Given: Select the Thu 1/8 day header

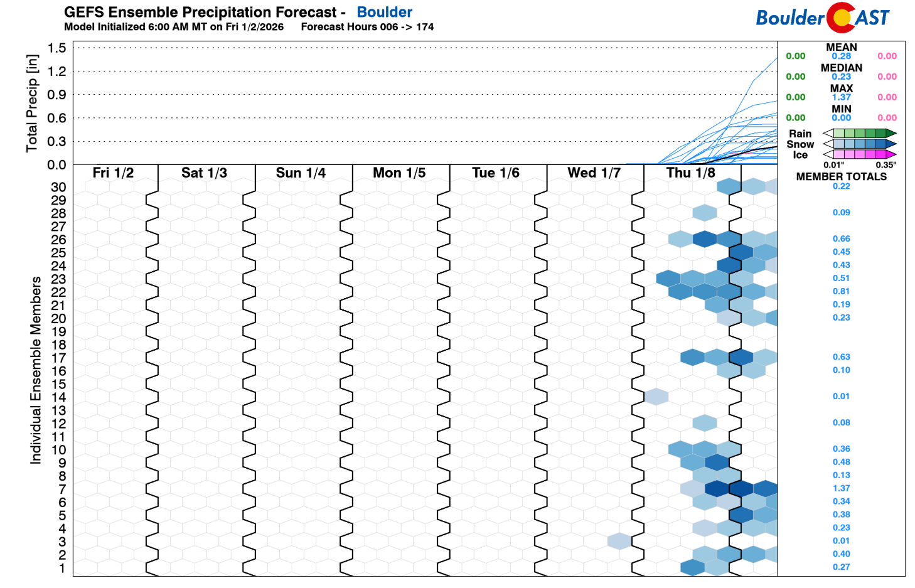Looking at the screenshot, I should pos(690,173).
